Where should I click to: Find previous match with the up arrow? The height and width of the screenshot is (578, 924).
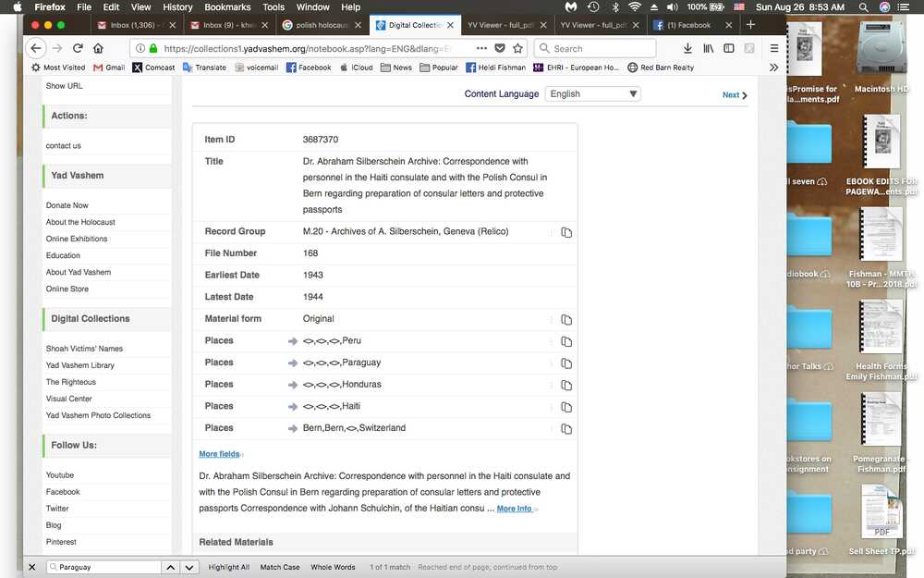coord(170,567)
